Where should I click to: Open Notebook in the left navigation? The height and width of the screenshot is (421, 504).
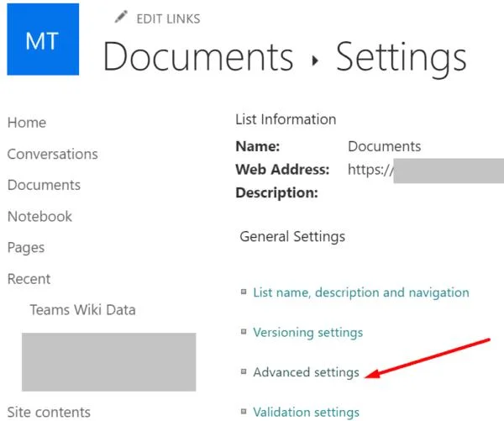[39, 217]
